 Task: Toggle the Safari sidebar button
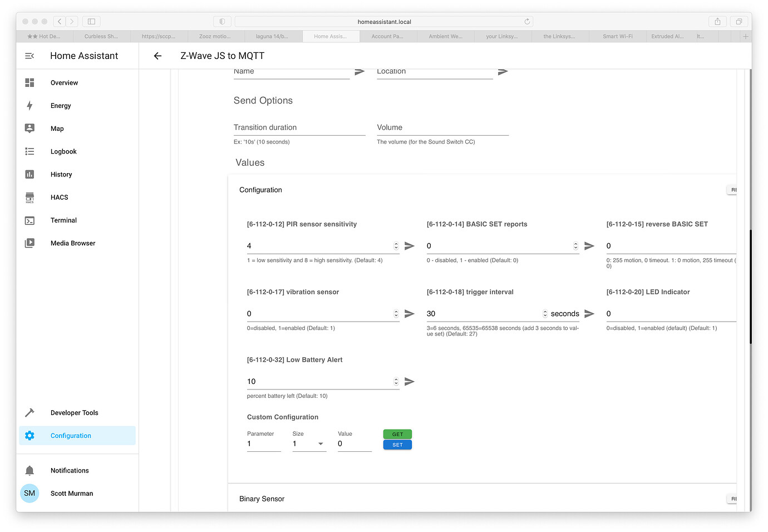91,22
